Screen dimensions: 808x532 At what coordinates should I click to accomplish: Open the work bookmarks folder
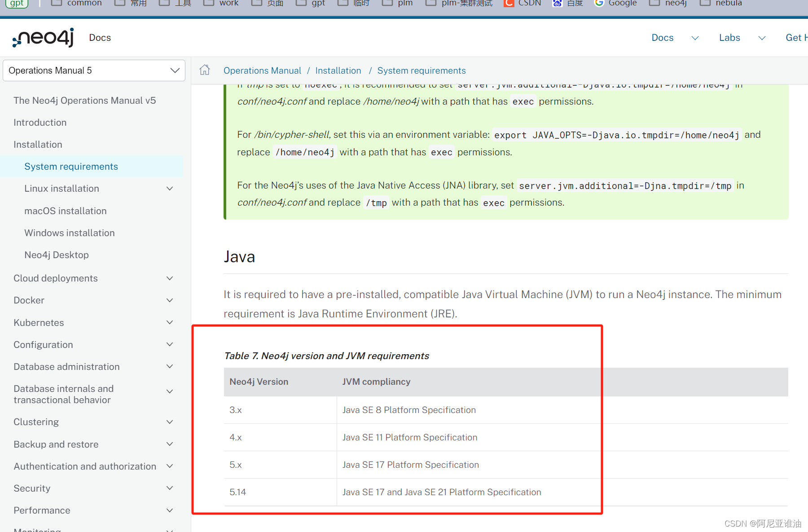pyautogui.click(x=221, y=3)
